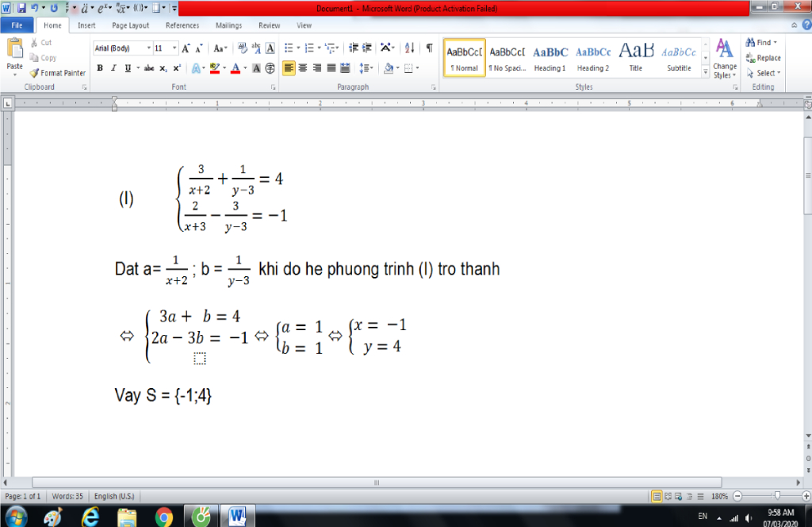This screenshot has height=527, width=812.
Task: Click the Increase Indent icon
Action: tap(367, 48)
